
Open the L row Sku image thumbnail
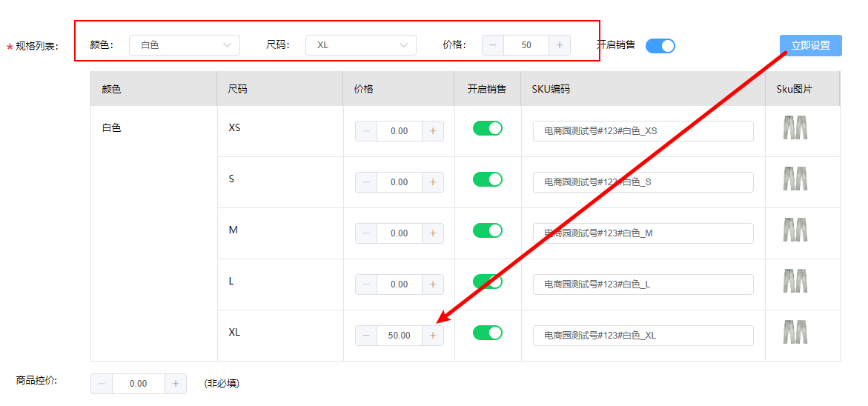tap(795, 281)
